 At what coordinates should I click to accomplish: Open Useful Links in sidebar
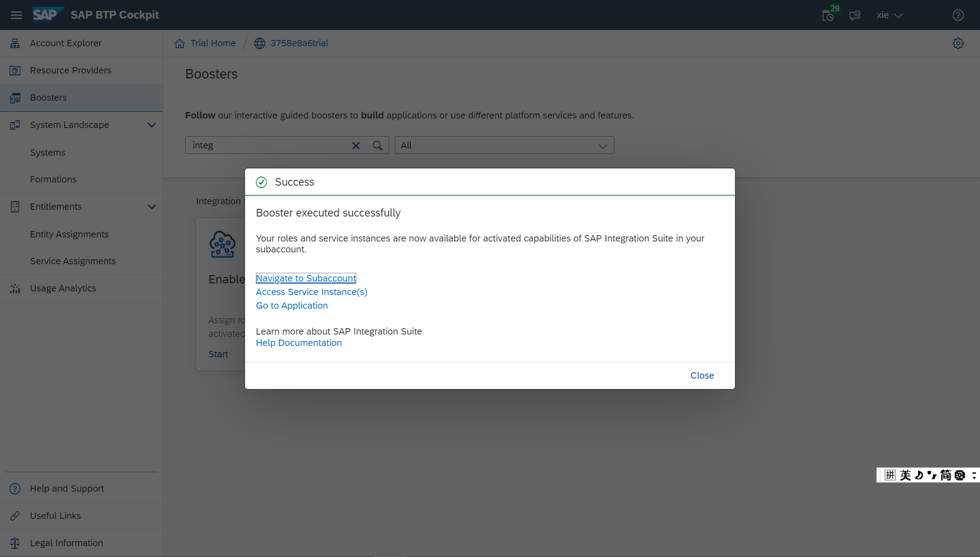click(82, 516)
